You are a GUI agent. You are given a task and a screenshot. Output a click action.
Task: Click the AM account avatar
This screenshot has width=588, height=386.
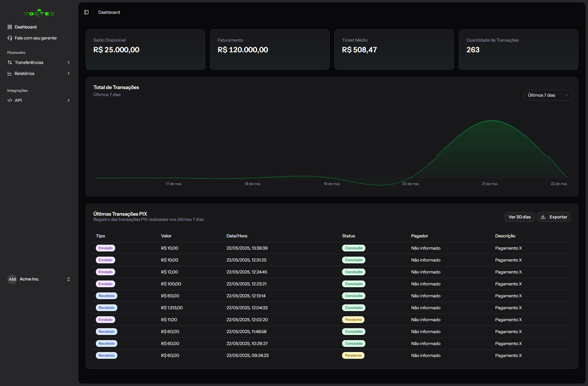point(12,279)
